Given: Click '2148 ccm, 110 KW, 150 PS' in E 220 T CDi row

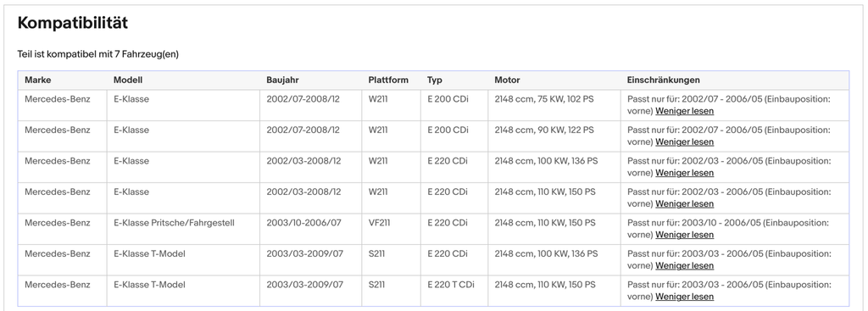Looking at the screenshot, I should [545, 285].
